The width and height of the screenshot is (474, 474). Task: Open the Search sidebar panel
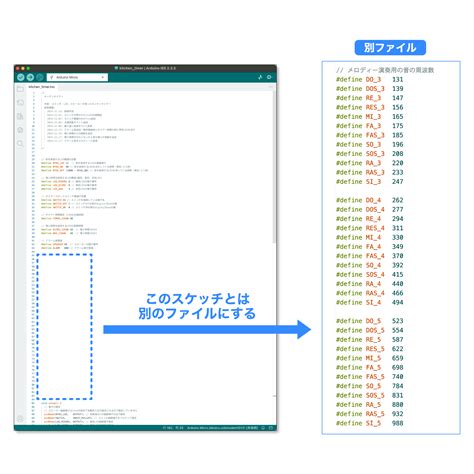(20, 143)
